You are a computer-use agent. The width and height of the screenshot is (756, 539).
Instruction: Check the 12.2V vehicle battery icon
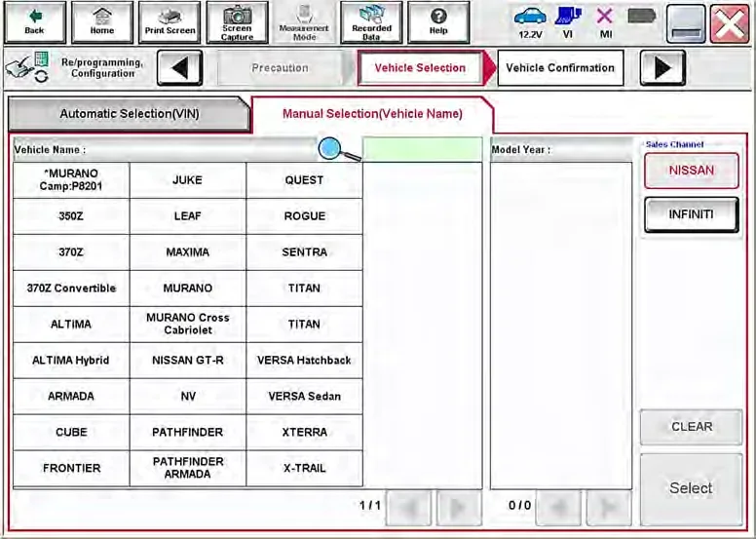pos(530,22)
